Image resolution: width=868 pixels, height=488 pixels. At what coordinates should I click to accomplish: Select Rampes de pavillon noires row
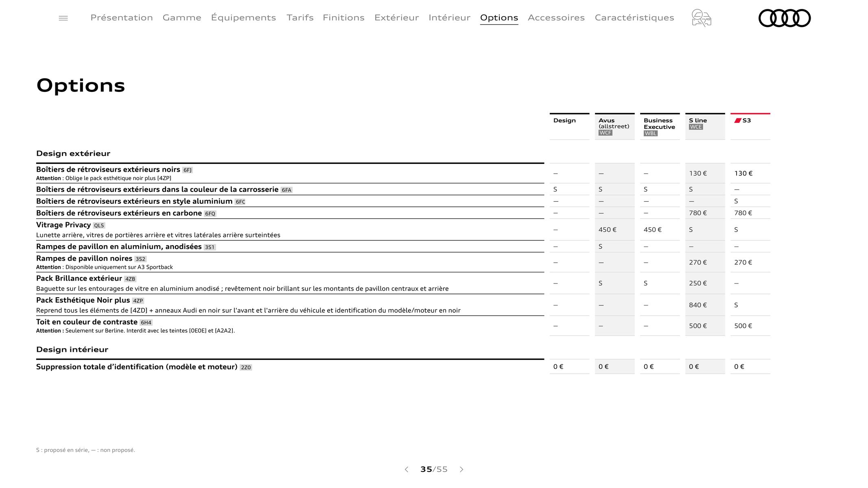click(x=290, y=262)
